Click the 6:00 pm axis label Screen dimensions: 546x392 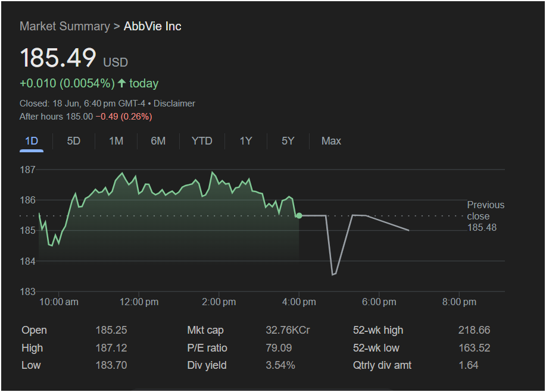click(379, 302)
